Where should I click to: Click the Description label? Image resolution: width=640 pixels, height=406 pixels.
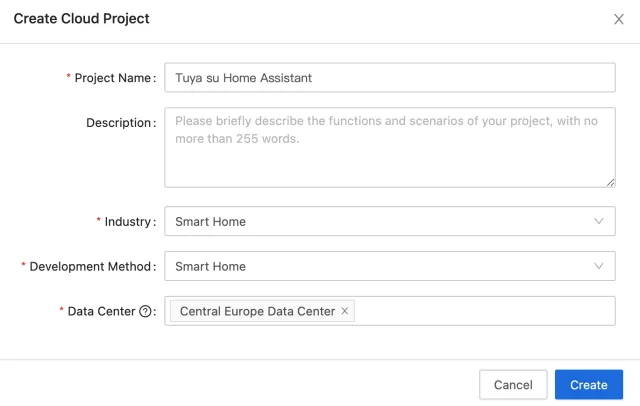(x=120, y=123)
